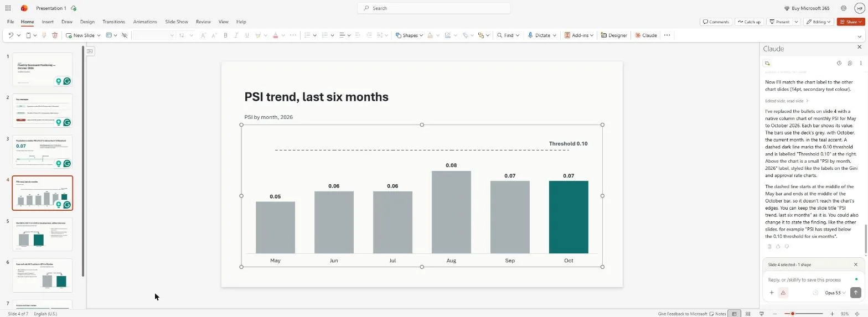The width and height of the screenshot is (868, 317).
Task: Toggle the Notes pane
Action: click(718, 314)
